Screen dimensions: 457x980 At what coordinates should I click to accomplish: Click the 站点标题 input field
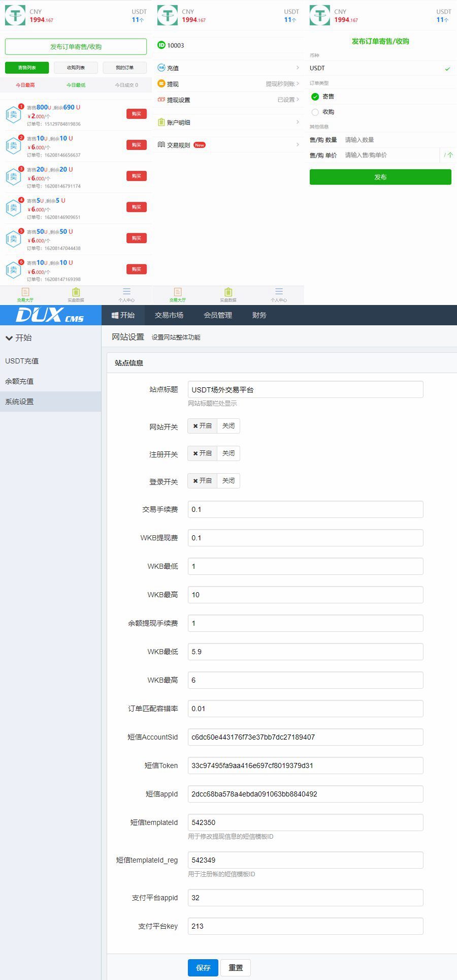(305, 390)
